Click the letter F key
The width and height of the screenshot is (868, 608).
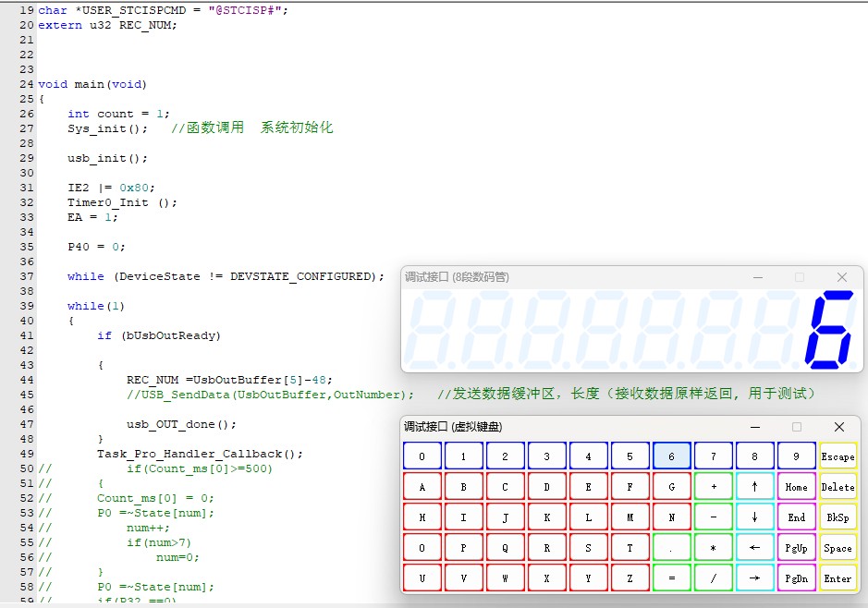(630, 487)
